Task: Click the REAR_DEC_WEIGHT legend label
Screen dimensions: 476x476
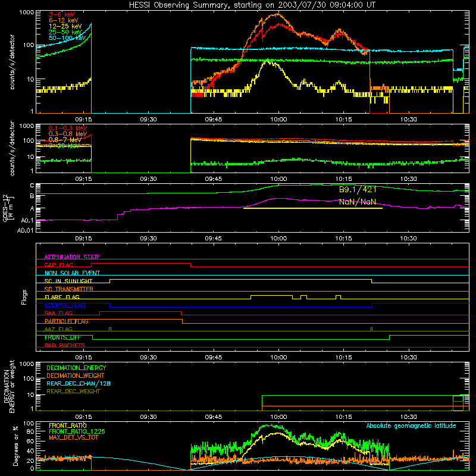Action: click(73, 392)
